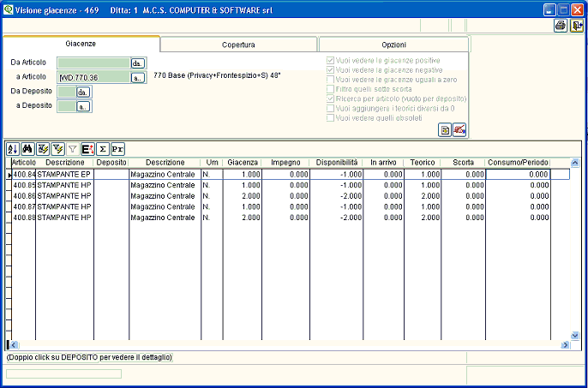Click the Pr toolbar icon

(x=117, y=149)
